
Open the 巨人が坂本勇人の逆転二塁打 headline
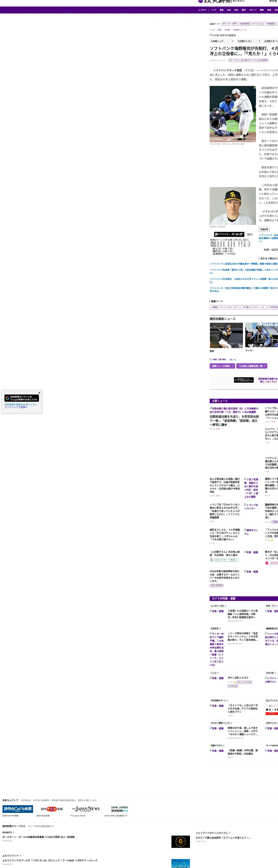[x=225, y=485]
